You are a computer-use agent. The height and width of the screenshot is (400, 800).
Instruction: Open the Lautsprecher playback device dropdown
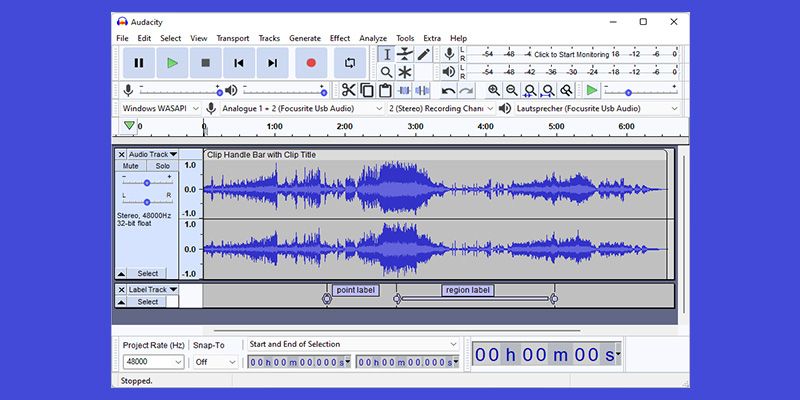pyautogui.click(x=596, y=108)
